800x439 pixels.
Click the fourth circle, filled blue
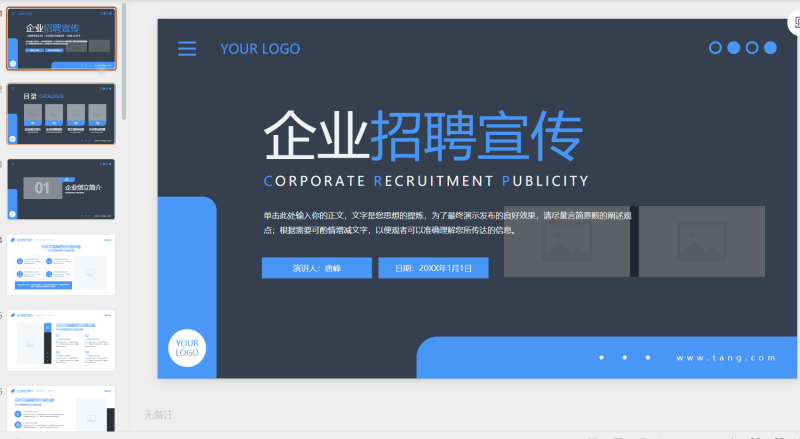(770, 47)
